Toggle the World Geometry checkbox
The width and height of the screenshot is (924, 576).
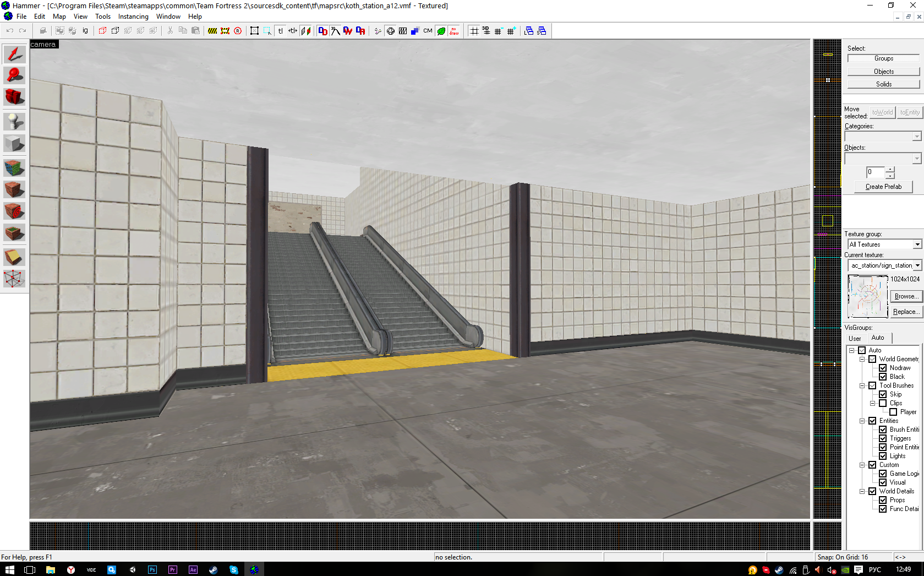click(x=872, y=359)
